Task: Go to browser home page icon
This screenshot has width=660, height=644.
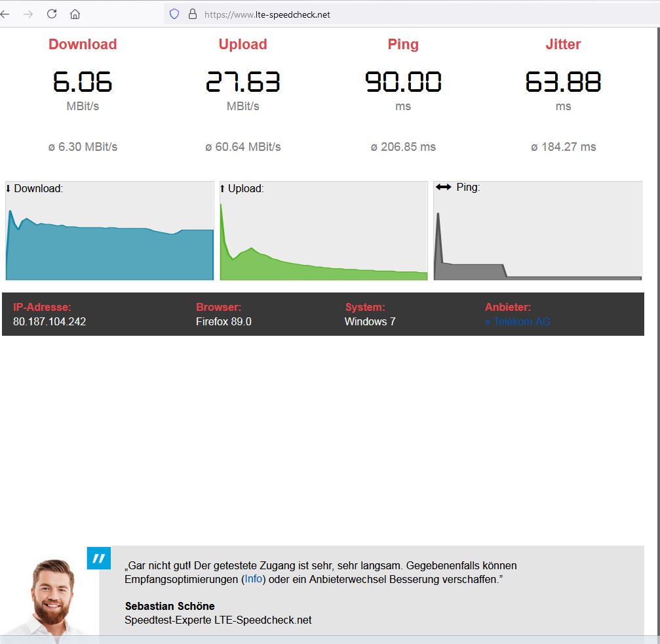Action: pos(75,14)
